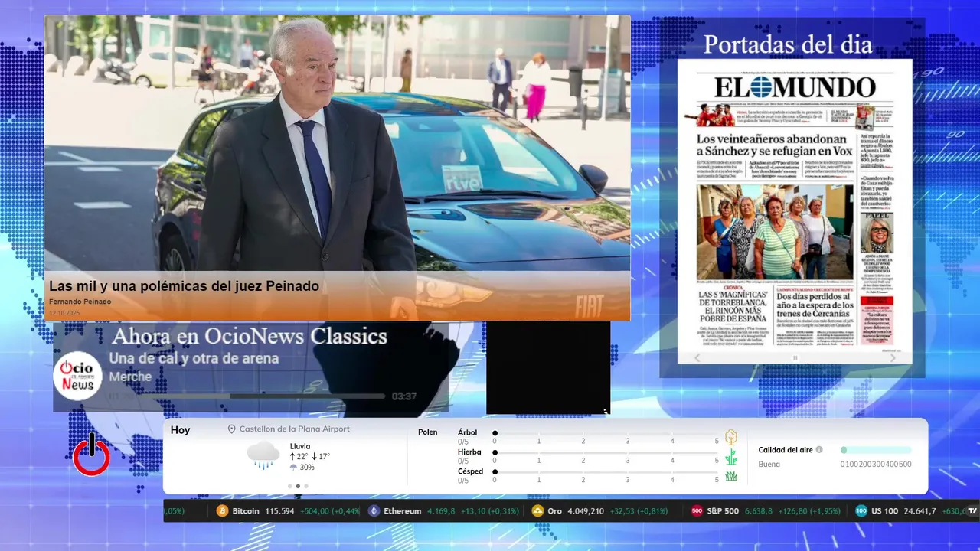980x551 pixels.
Task: Click the red S&P 500 badge
Action: coord(697,511)
